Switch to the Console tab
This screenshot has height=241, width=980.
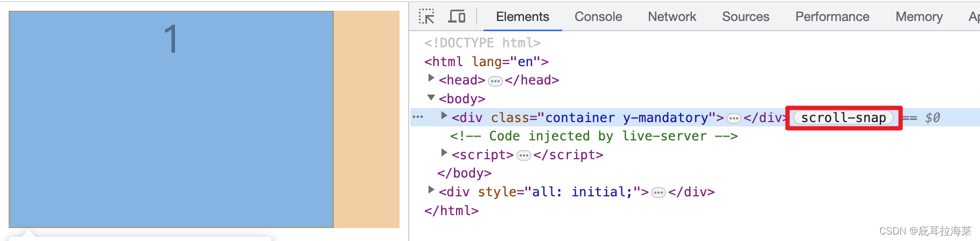click(598, 17)
